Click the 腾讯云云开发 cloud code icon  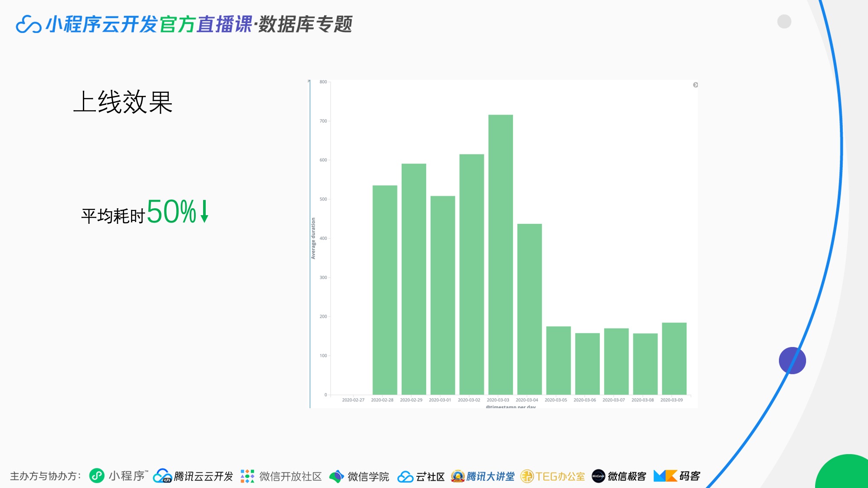(162, 476)
